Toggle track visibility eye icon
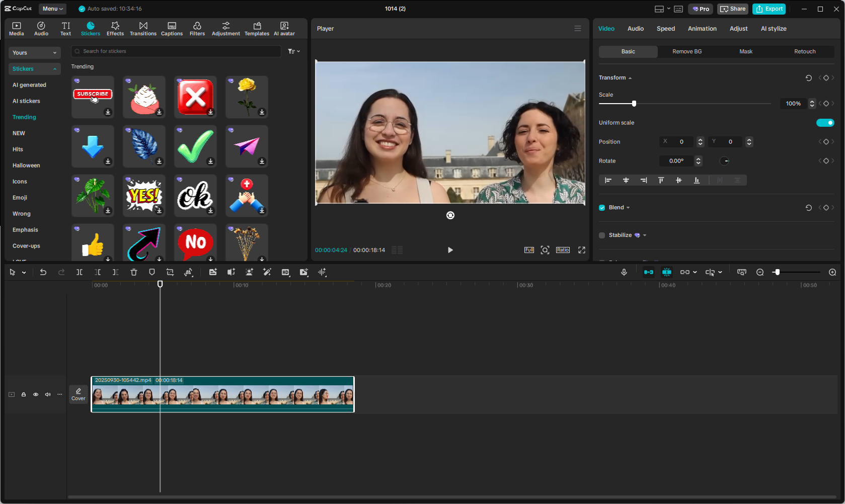The height and width of the screenshot is (504, 845). 36,394
